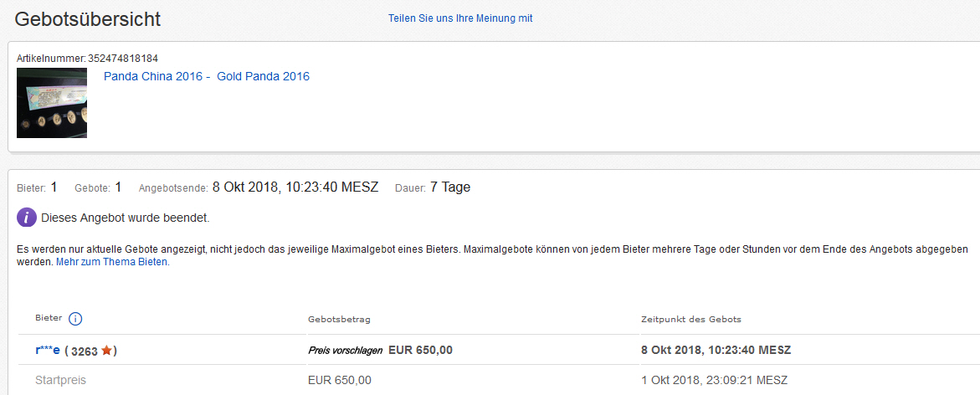Click 'Teilen Sie uns Ihre Meinung mit' link
980x395 pixels.
tap(459, 18)
